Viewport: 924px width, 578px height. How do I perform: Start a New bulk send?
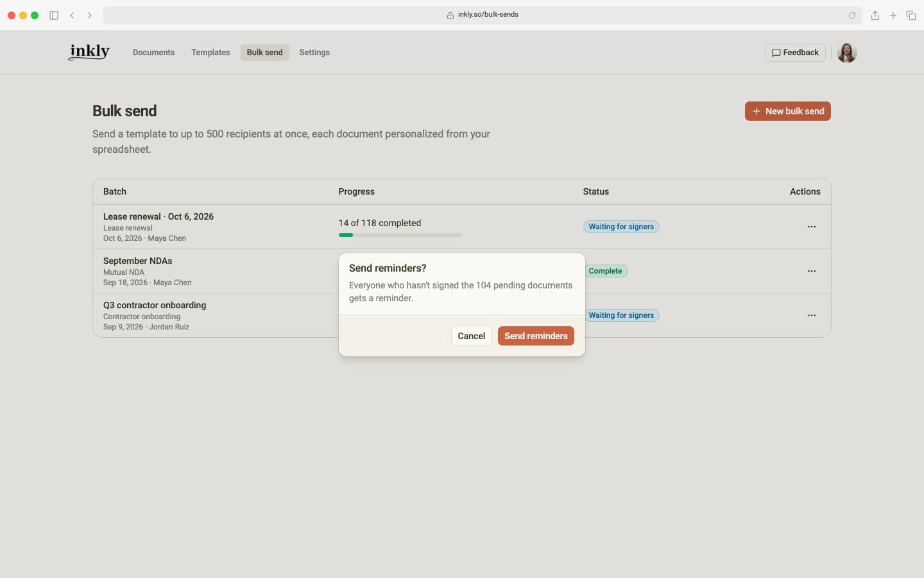(788, 111)
